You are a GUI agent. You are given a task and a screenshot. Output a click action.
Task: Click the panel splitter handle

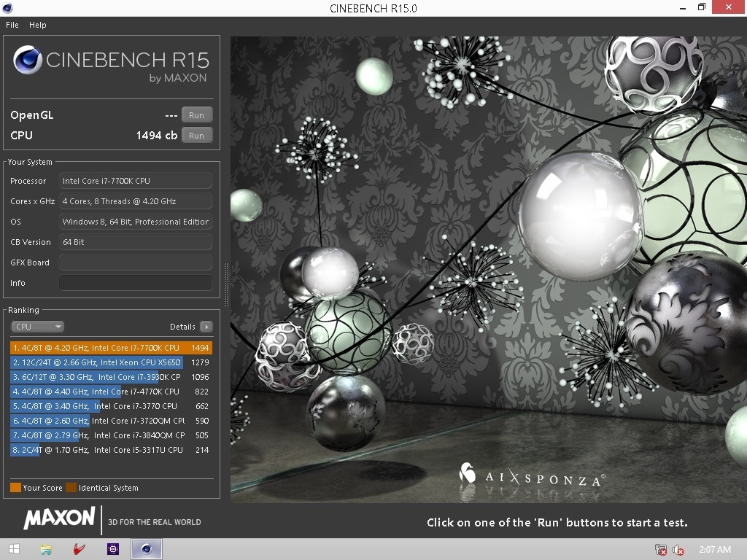pyautogui.click(x=226, y=284)
